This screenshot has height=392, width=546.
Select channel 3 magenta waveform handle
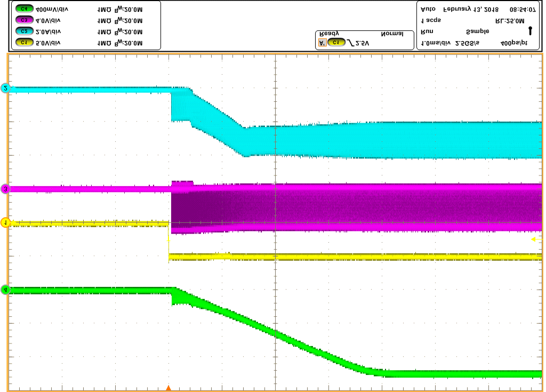coord(6,189)
